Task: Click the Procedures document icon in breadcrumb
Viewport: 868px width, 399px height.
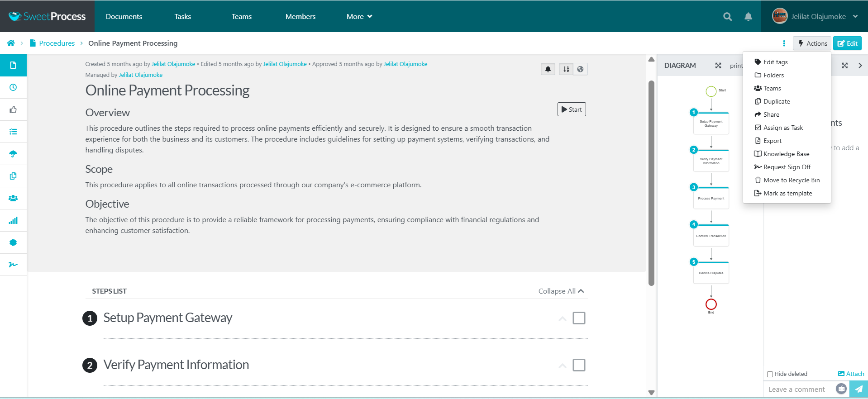Action: point(33,43)
